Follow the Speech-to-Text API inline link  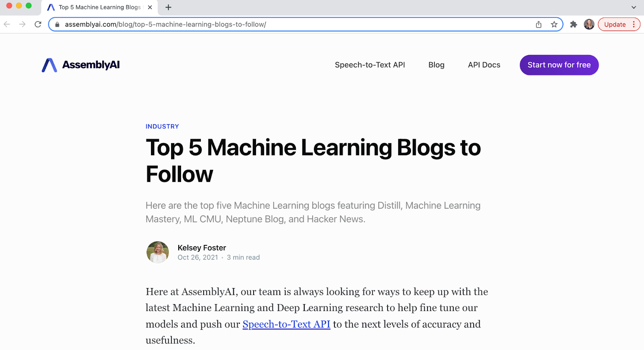(x=286, y=324)
